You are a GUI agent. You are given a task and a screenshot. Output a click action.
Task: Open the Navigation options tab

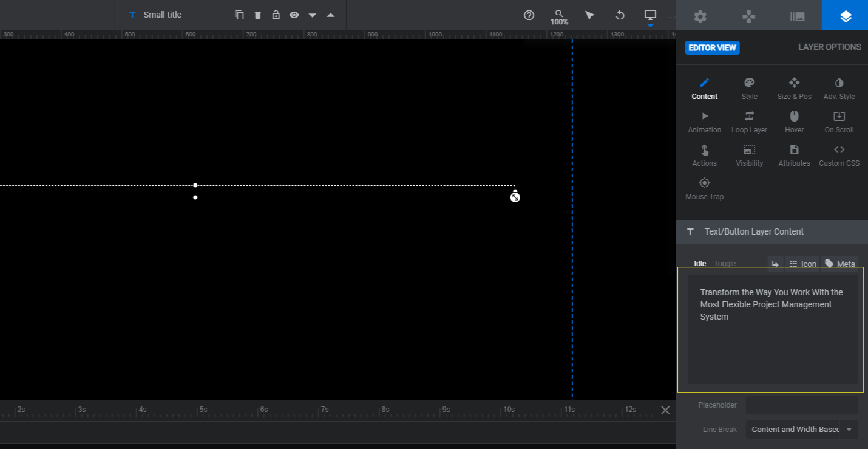(x=749, y=16)
